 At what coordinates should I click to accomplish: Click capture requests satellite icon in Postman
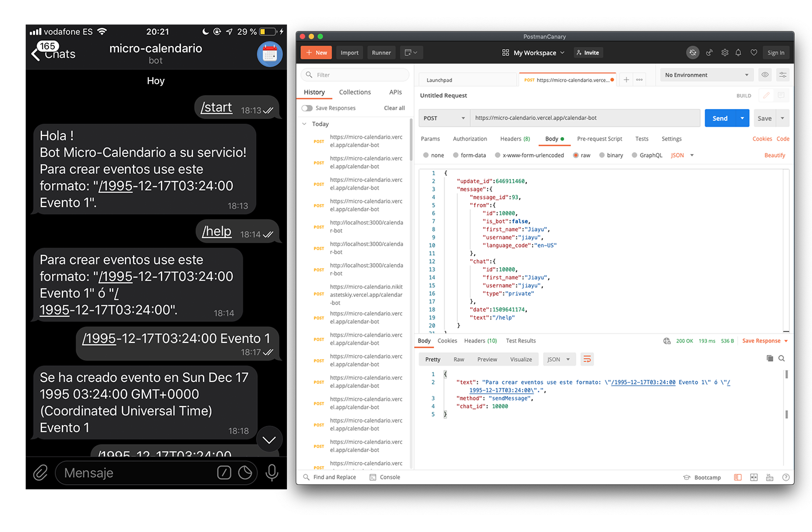(709, 52)
